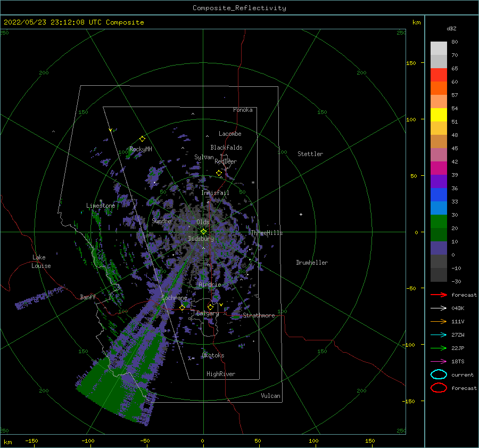This screenshot has width=479, height=448.
Task: Click the yellow V marker northwest of RockyMH
Action: tap(111, 130)
